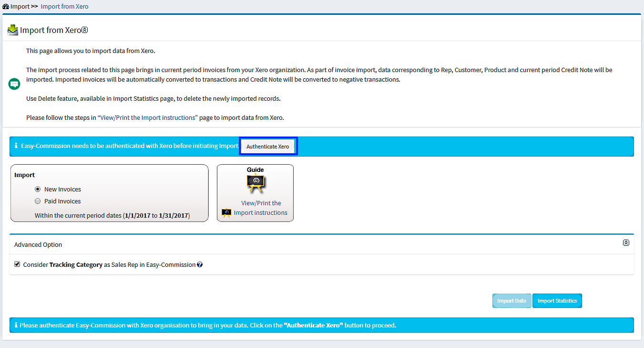Image resolution: width=644 pixels, height=348 pixels.
Task: Click the green chat bubble icon
Action: (14, 84)
